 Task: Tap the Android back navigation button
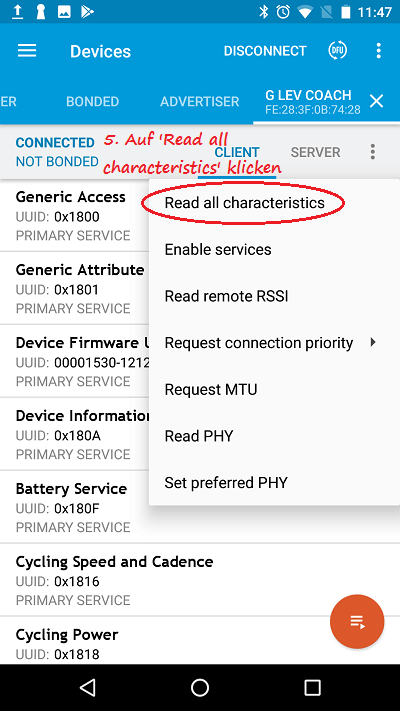coord(88,687)
